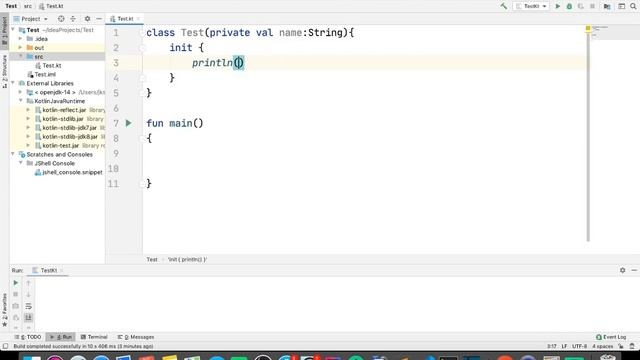Run TestKt with the toolbar play button
The image size is (640, 360).
tap(558, 6)
